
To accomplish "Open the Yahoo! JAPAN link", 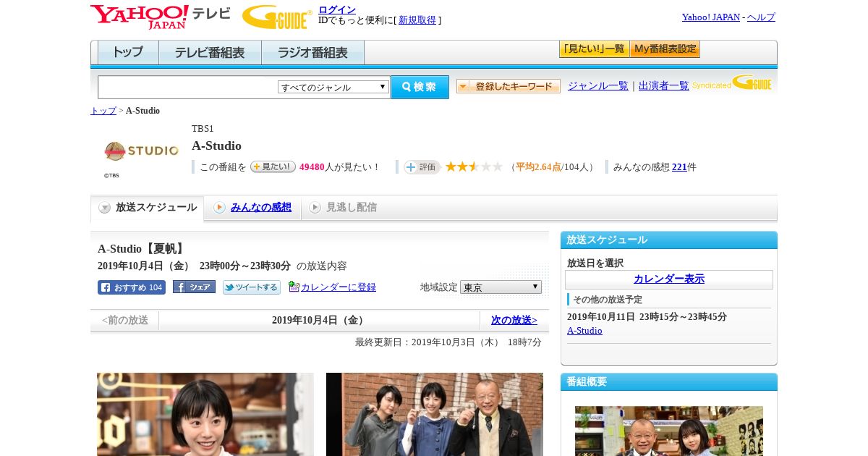I will pos(711,17).
